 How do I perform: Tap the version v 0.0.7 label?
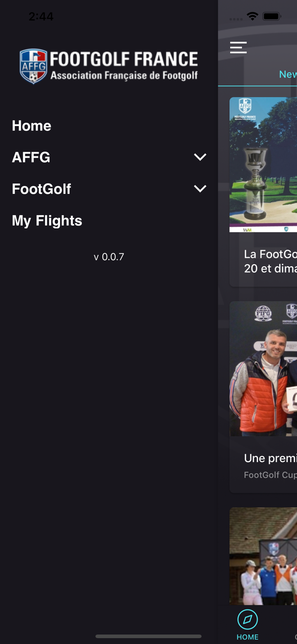pyautogui.click(x=109, y=257)
